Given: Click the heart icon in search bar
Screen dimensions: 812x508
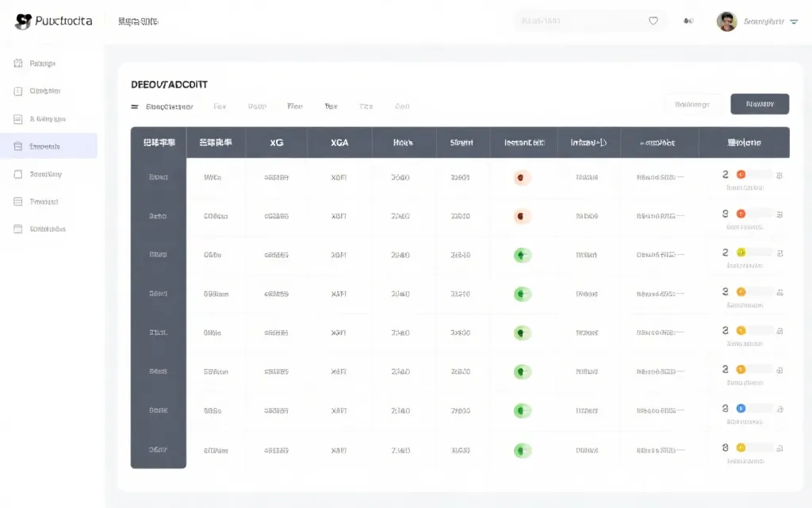Looking at the screenshot, I should click(x=653, y=21).
